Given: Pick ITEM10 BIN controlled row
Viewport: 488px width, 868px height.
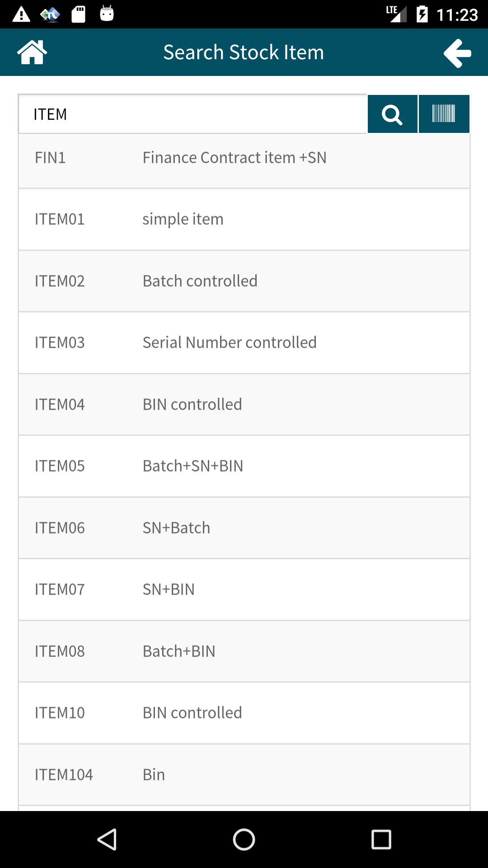Looking at the screenshot, I should (x=244, y=713).
